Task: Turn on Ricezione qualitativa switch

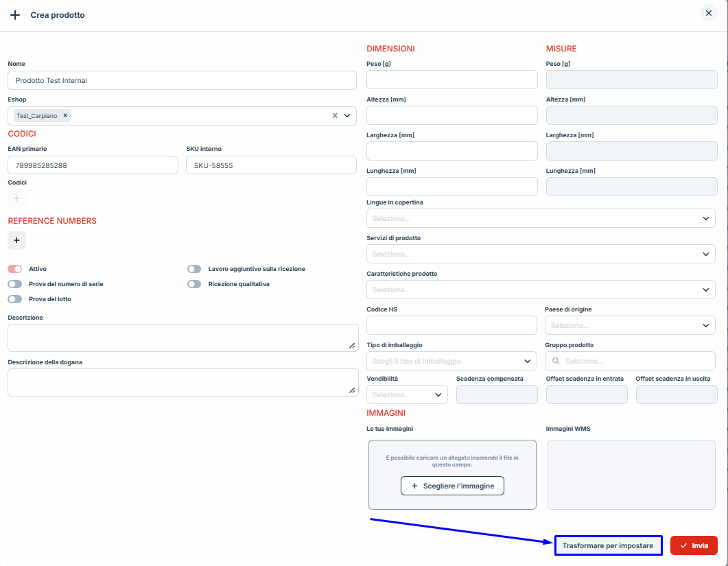Action: tap(194, 284)
